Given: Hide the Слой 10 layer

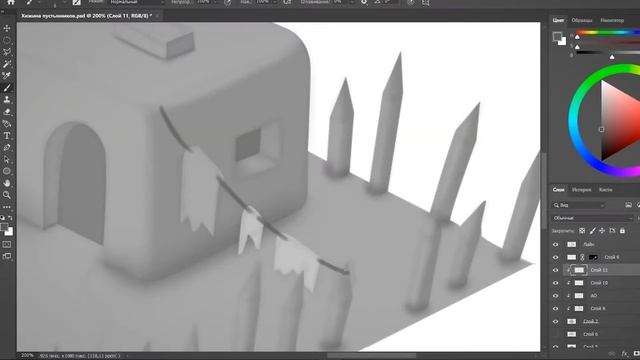Looking at the screenshot, I should (x=556, y=283).
